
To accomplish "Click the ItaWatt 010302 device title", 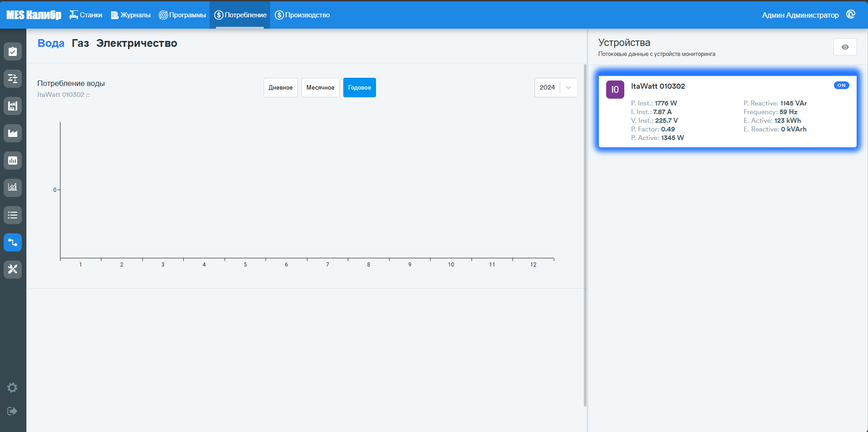I will [x=658, y=86].
